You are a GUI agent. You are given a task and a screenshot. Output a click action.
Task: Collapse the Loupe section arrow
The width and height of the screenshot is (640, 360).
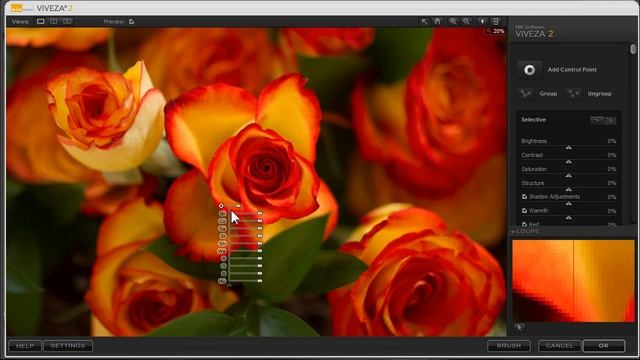click(513, 231)
